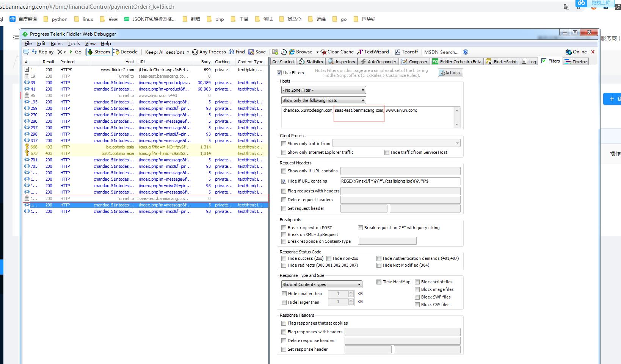
Task: Open the Log tab
Action: pos(529,62)
